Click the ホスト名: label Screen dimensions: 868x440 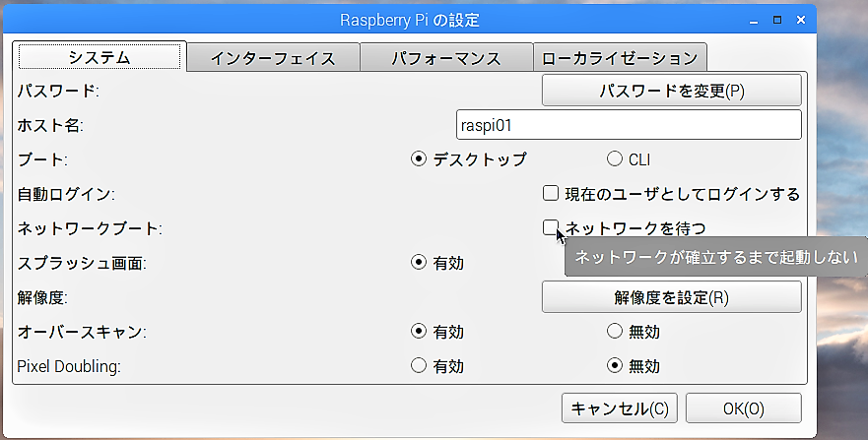(50, 125)
